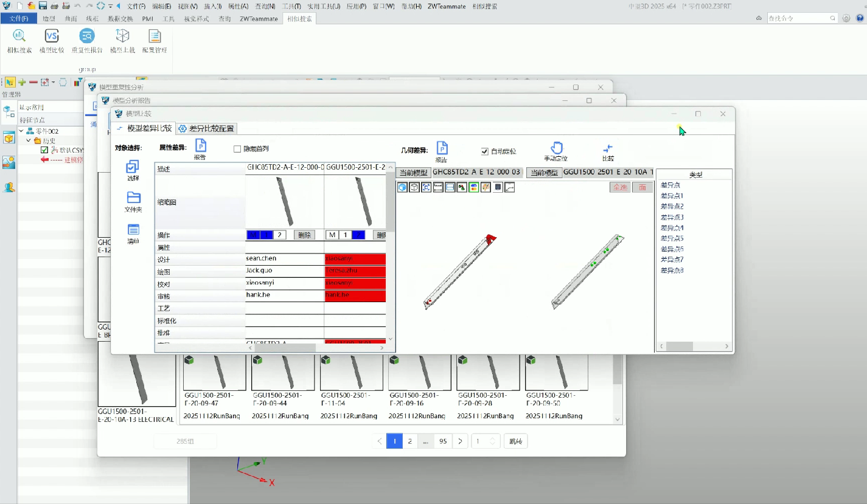Viewport: 867px width, 504px height.
Task: Open the 文件夹 object selection icon
Action: pos(133,198)
